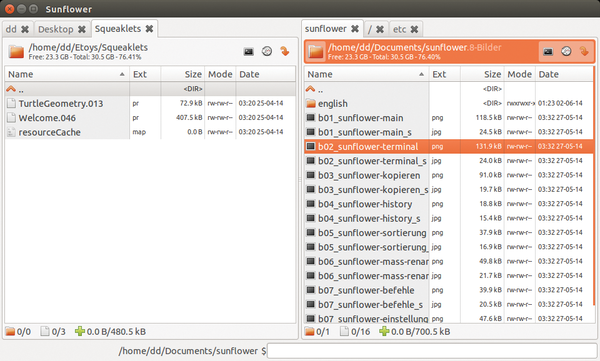Close the / tab

380,29
